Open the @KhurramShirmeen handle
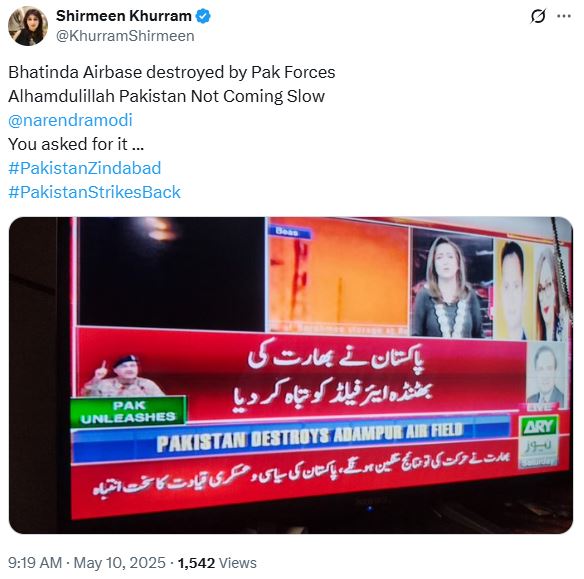 click(x=125, y=36)
